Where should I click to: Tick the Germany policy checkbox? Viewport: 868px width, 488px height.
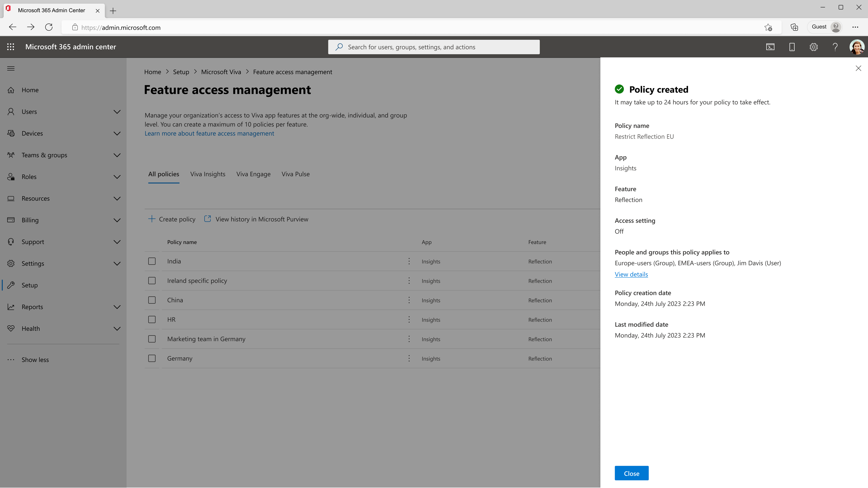(152, 358)
